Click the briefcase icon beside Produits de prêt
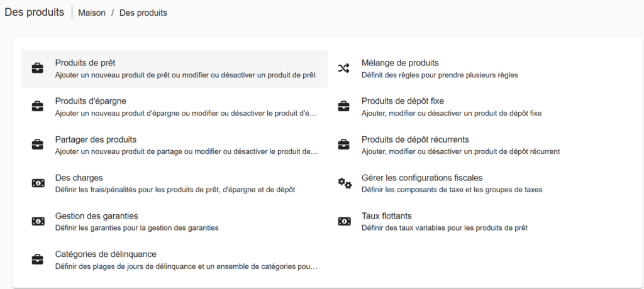The image size is (644, 289). (x=38, y=68)
